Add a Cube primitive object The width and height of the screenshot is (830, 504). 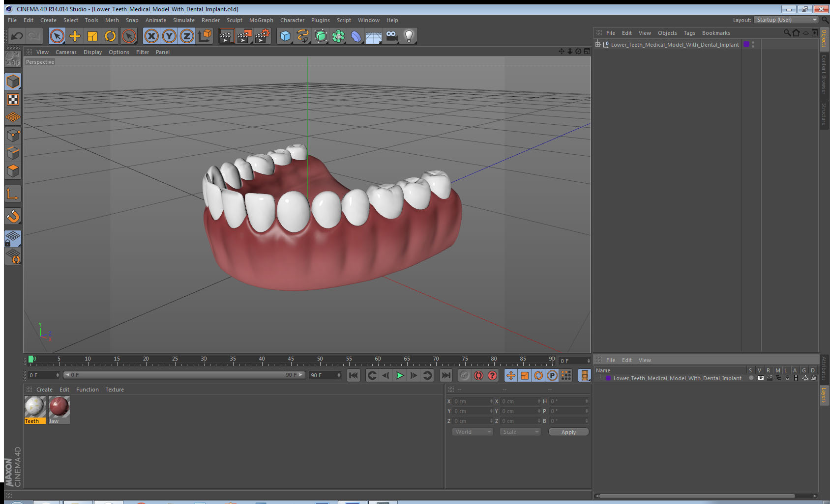285,36
